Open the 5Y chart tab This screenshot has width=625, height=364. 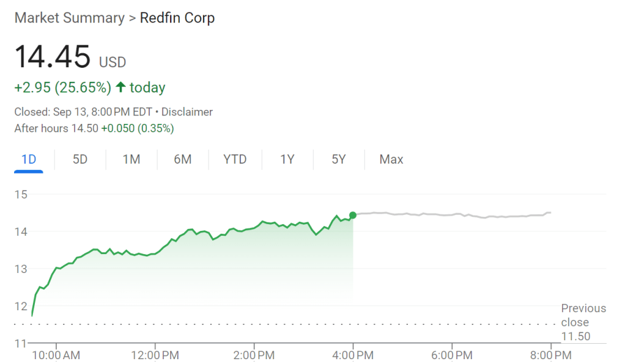tap(339, 159)
